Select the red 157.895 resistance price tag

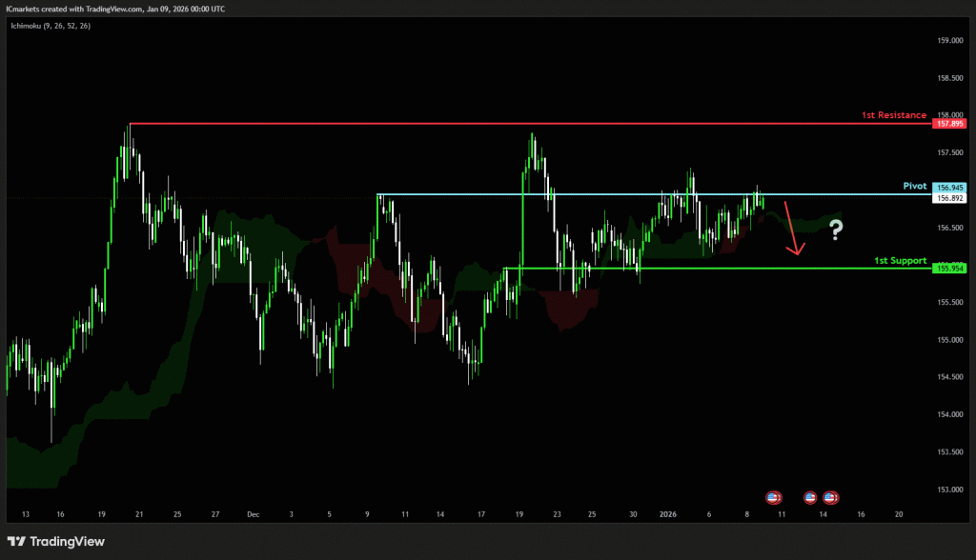[x=950, y=124]
